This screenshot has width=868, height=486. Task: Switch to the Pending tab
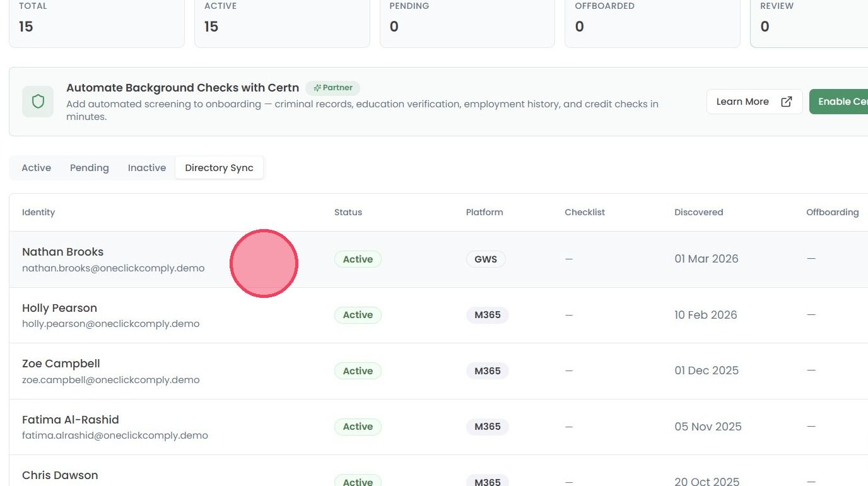point(90,168)
